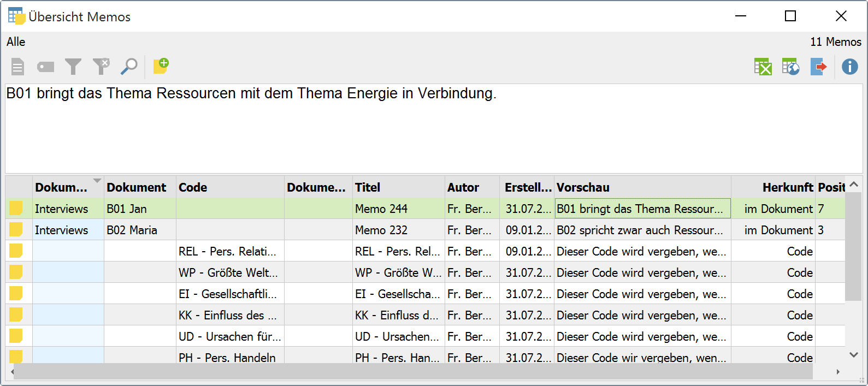Click preview 'B02 spricht zwar auch Ressour...'
Screen dimensions: 868x386
(x=642, y=230)
